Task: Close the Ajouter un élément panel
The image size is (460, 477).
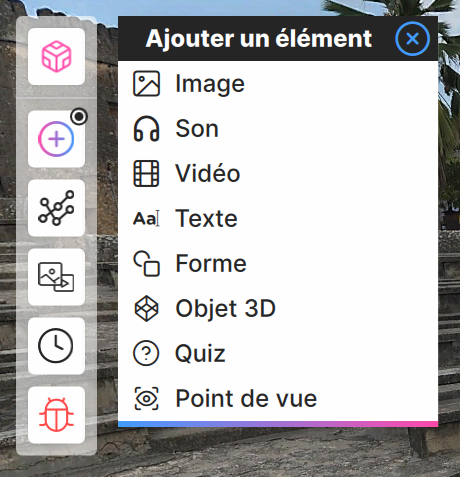Action: [x=412, y=39]
